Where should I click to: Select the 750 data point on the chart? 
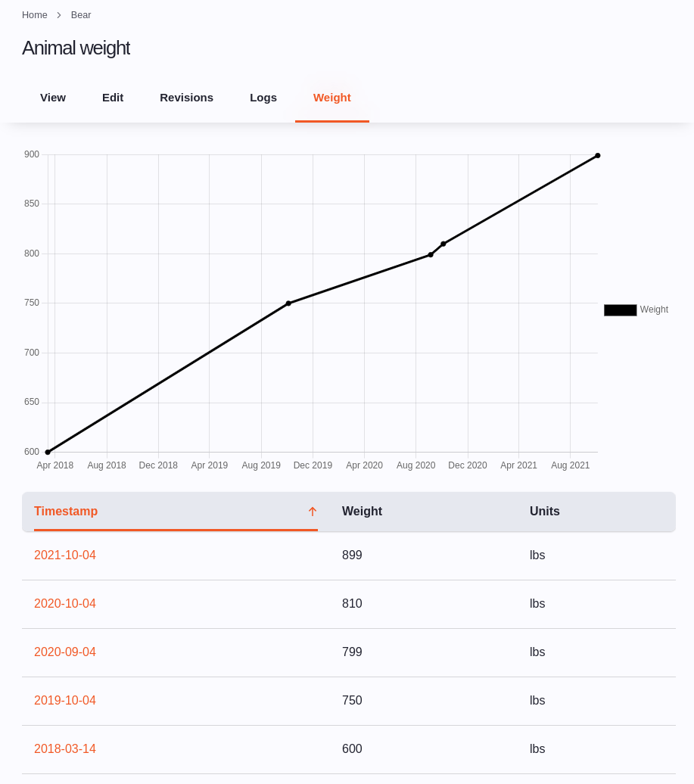(288, 303)
